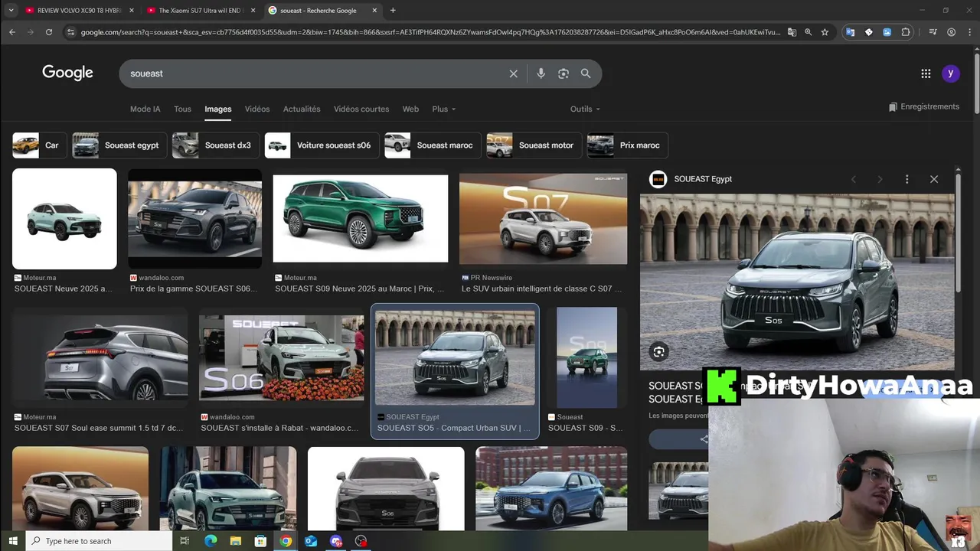Open the large S05 preview image

[x=797, y=282]
